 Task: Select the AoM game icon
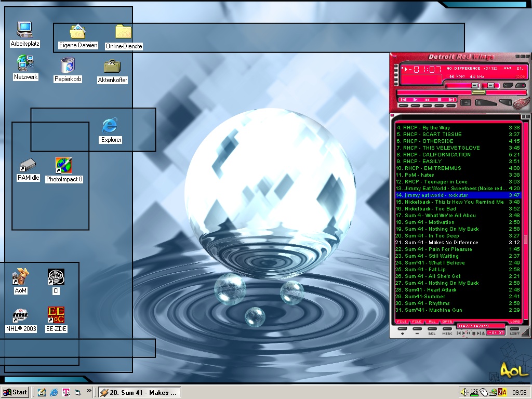coord(21,277)
